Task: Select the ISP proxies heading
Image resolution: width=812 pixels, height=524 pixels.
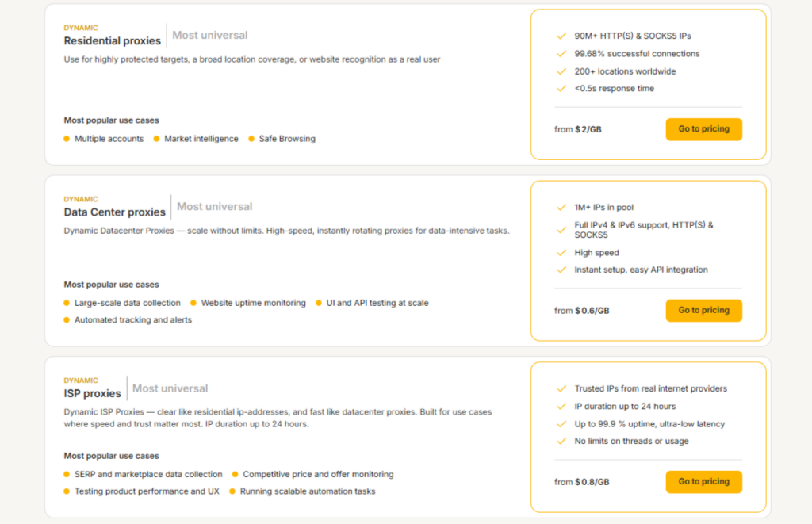Action: coord(92,394)
